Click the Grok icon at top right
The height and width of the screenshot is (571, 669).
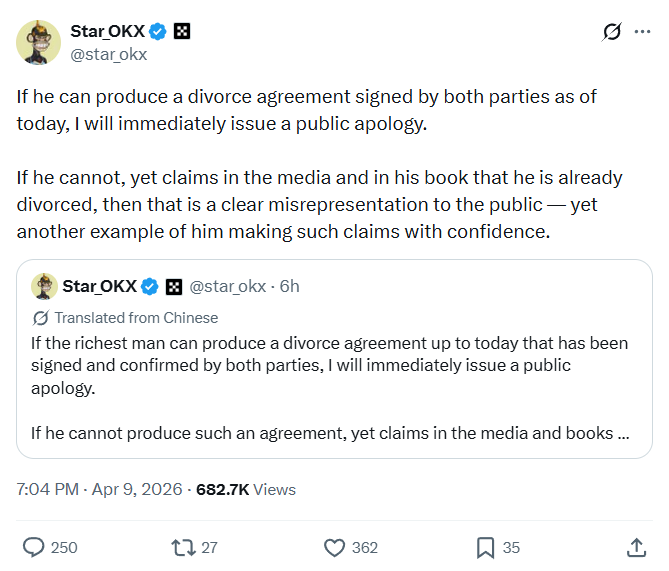coord(612,33)
